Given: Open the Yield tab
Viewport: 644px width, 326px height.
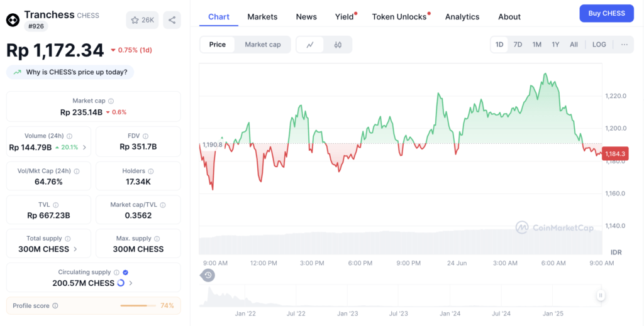Looking at the screenshot, I should click(345, 17).
